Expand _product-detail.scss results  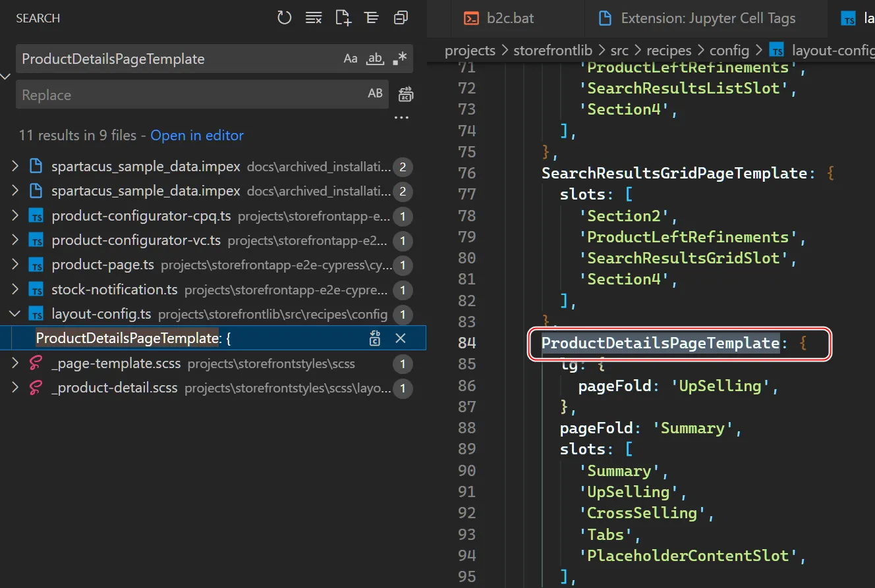click(x=14, y=388)
